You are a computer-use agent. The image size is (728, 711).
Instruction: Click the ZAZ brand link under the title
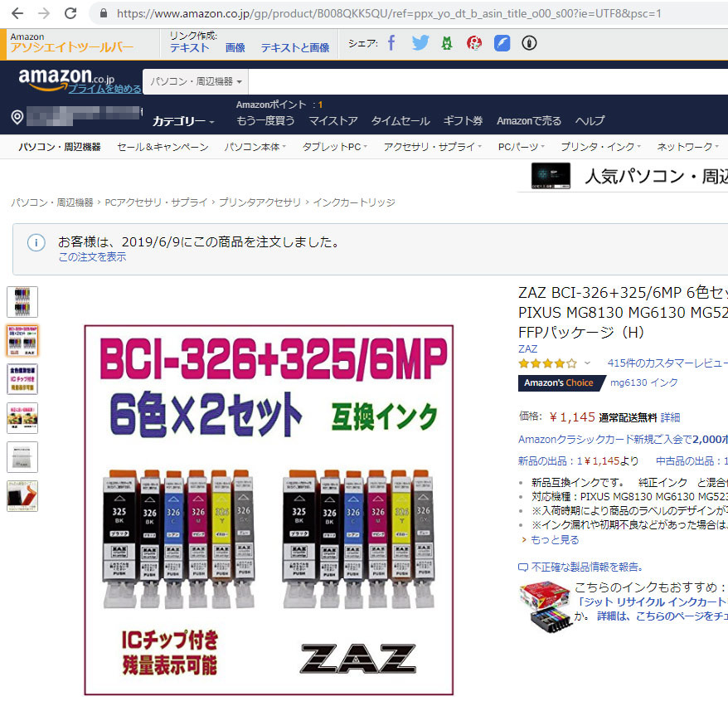tap(528, 349)
